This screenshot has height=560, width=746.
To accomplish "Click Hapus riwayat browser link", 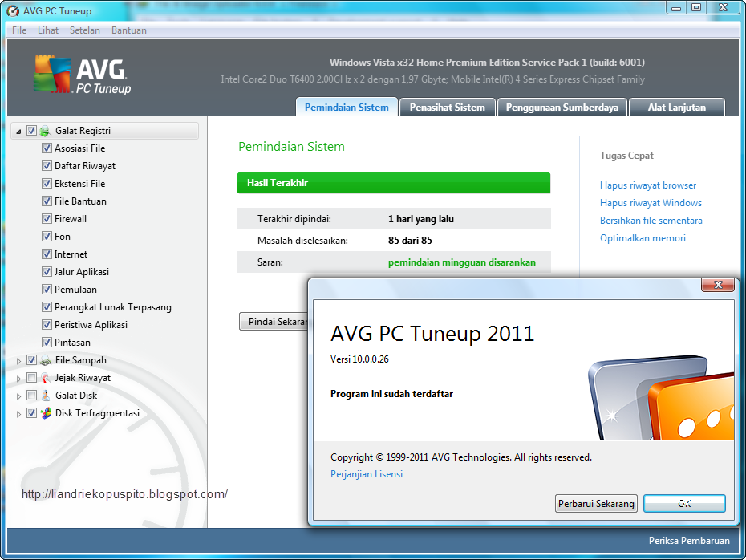I will tap(648, 185).
